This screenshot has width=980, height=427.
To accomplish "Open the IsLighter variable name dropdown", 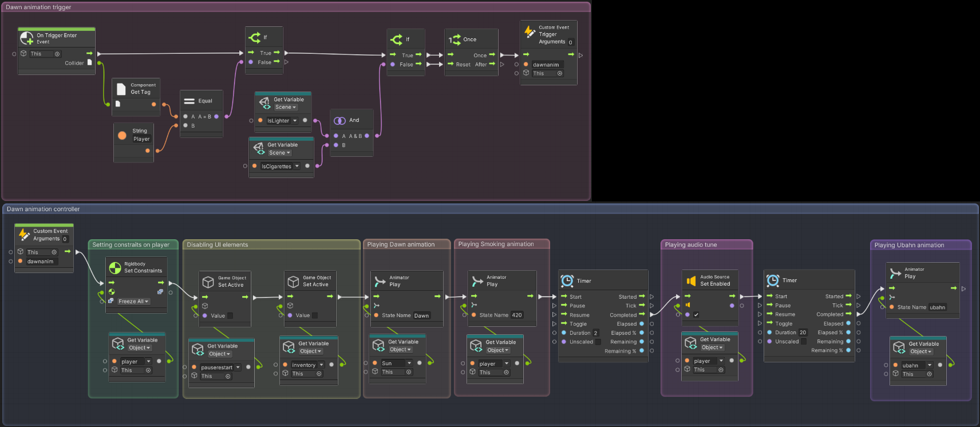I will [x=295, y=121].
